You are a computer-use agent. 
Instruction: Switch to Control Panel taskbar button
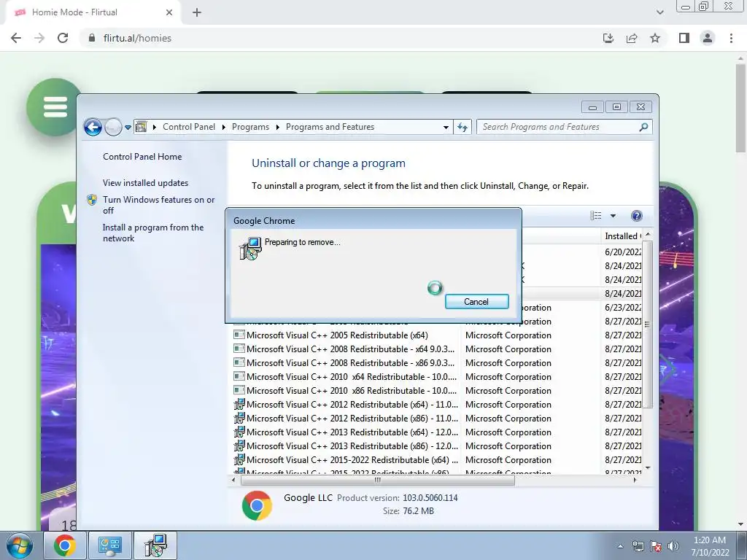point(109,545)
